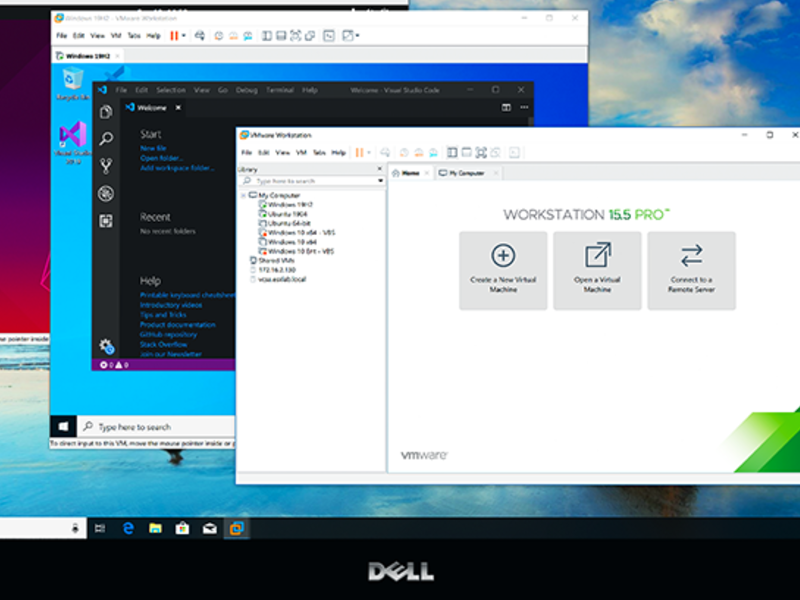The image size is (800, 600).
Task: Open Extensions in VS Code activity bar
Action: pyautogui.click(x=106, y=221)
